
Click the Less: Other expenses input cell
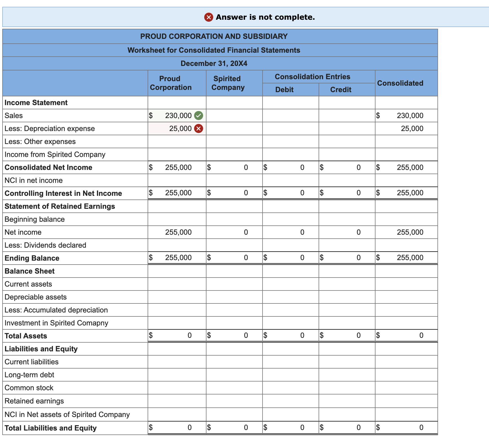(176, 141)
